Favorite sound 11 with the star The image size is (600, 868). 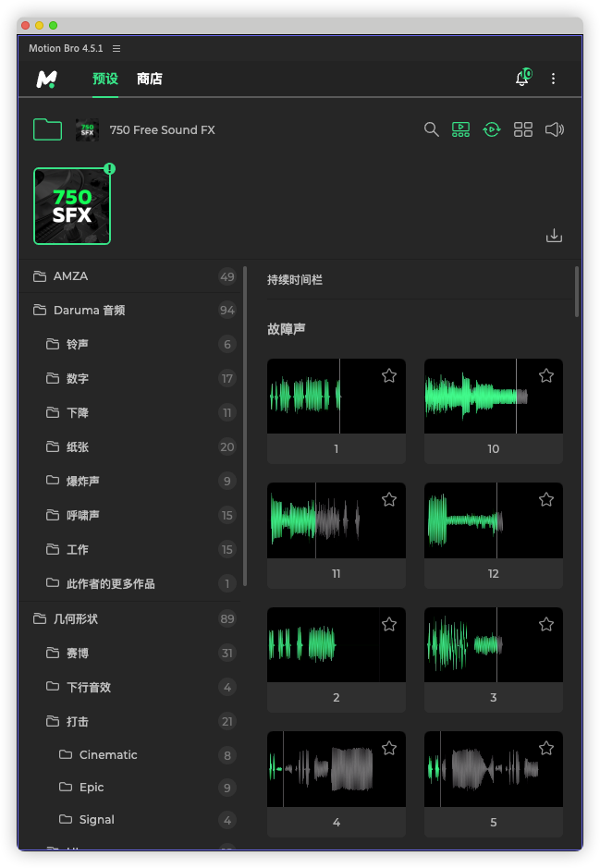[389, 500]
